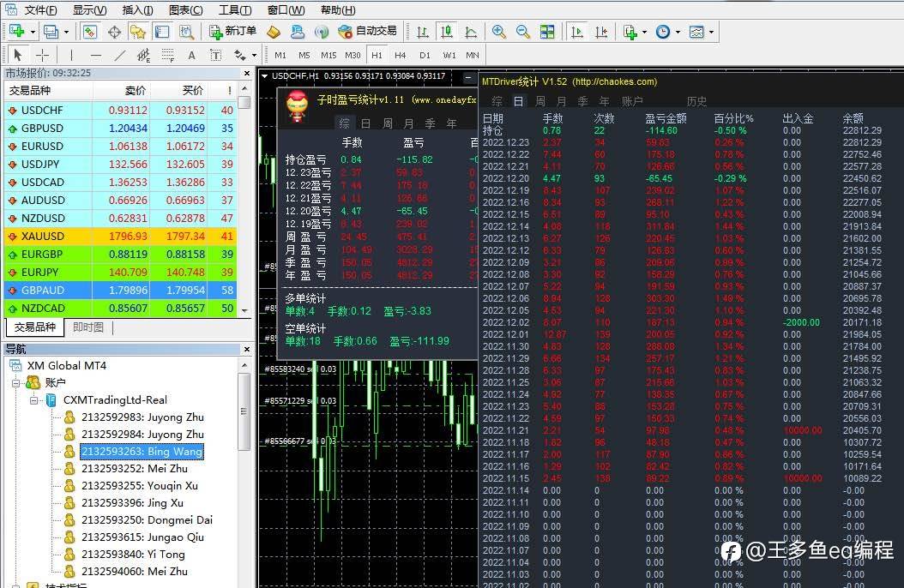904x588 pixels.
Task: Select the text label drawing tool
Action: (191, 55)
